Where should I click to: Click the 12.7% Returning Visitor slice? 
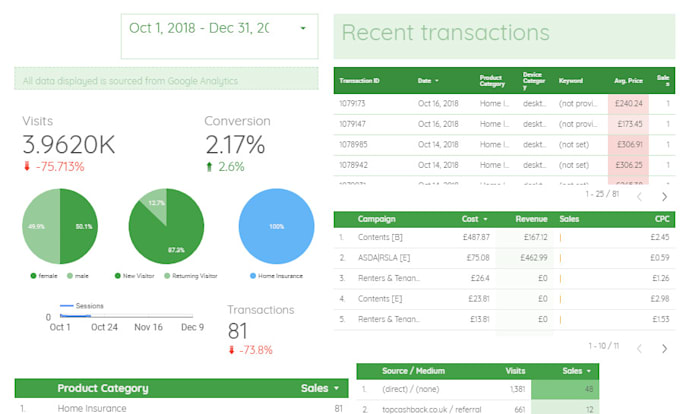pyautogui.click(x=155, y=202)
